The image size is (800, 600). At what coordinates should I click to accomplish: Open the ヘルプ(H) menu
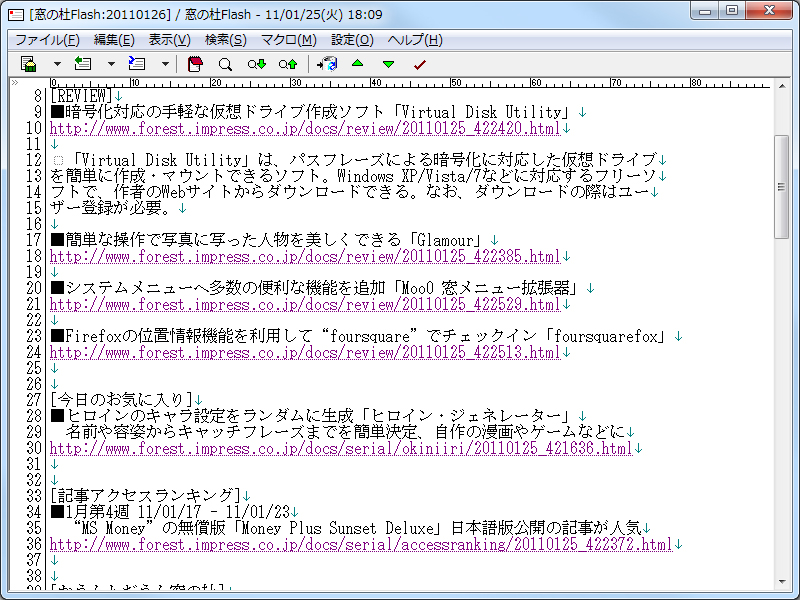point(415,40)
